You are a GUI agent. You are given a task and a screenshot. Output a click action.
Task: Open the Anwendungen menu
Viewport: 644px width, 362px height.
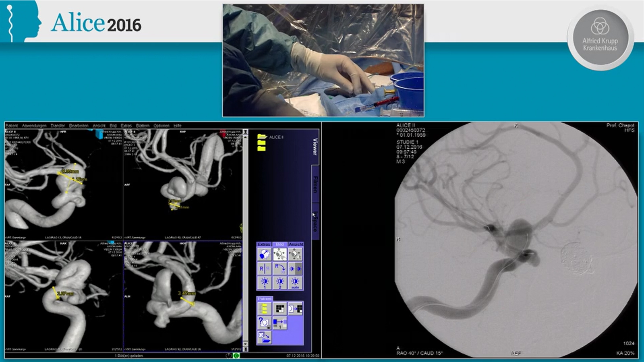(34, 126)
